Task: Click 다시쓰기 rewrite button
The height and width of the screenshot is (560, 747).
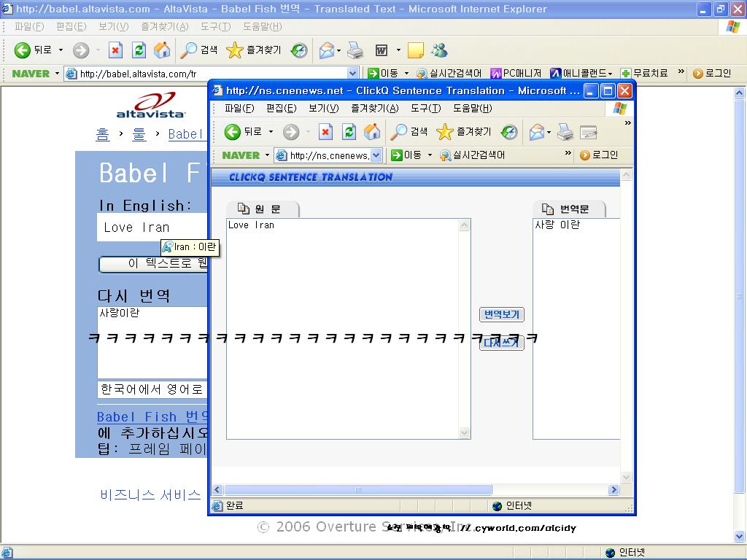Action: click(502, 343)
